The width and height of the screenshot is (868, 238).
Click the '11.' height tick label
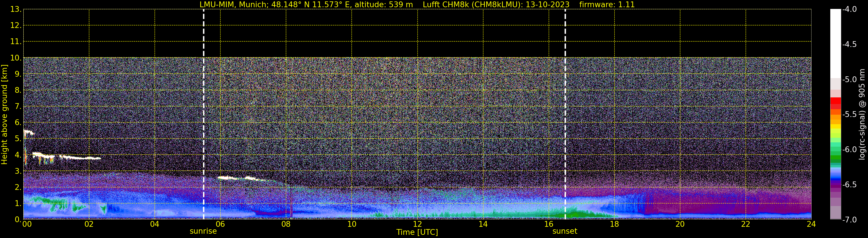(x=16, y=41)
